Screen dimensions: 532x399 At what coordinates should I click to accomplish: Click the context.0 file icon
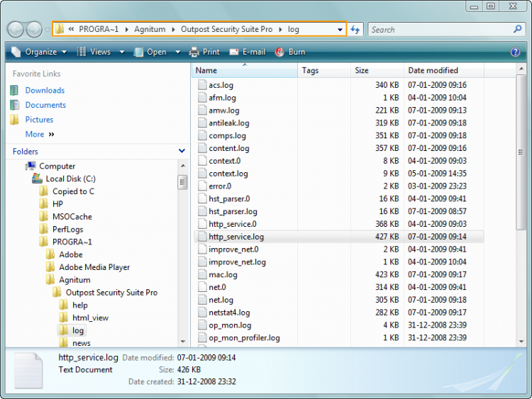(202, 161)
